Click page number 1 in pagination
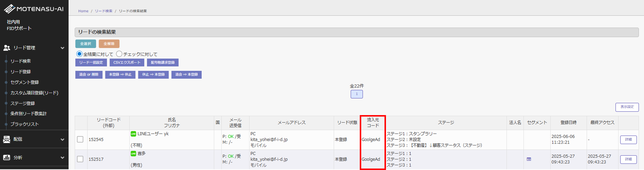 (357, 94)
